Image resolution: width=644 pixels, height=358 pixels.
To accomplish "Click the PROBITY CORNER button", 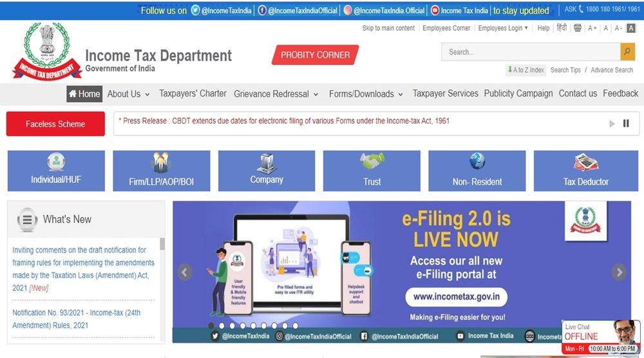I will (x=315, y=55).
